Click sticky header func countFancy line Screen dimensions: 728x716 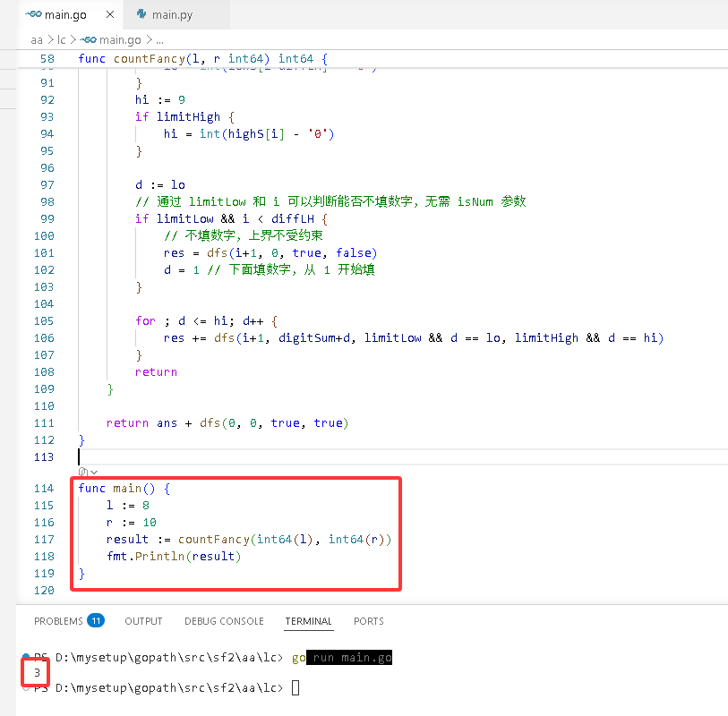click(x=203, y=59)
